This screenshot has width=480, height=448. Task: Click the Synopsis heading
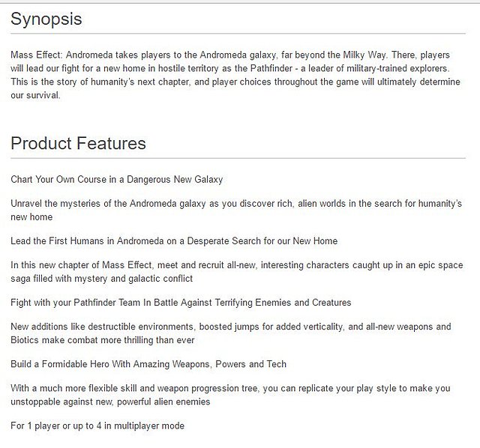point(46,19)
